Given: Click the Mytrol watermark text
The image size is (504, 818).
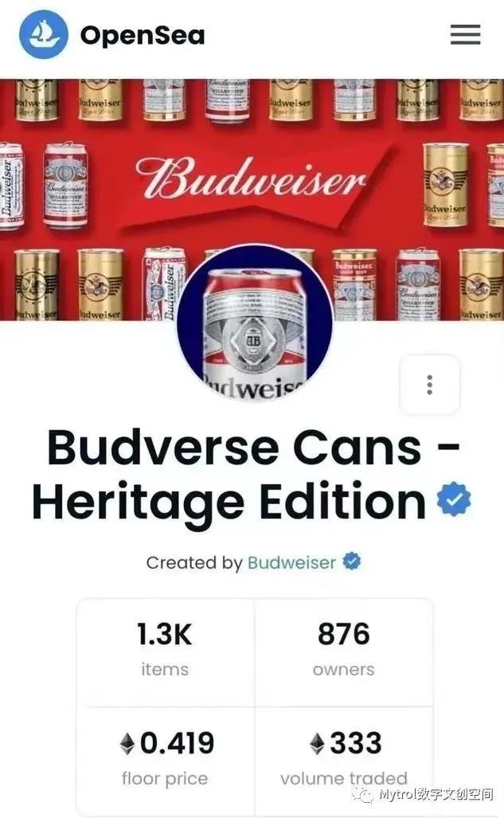Looking at the screenshot, I should [436, 794].
